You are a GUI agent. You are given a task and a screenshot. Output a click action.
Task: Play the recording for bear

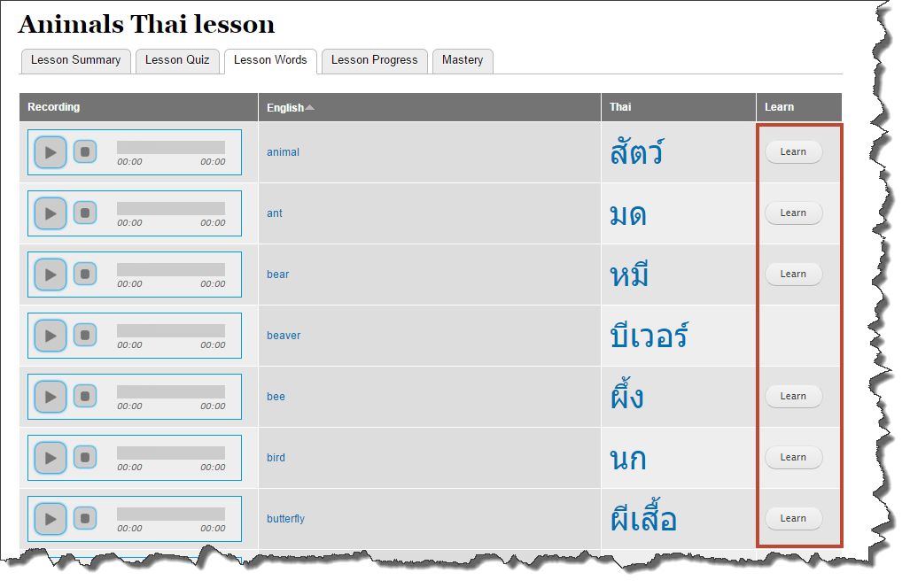click(51, 275)
